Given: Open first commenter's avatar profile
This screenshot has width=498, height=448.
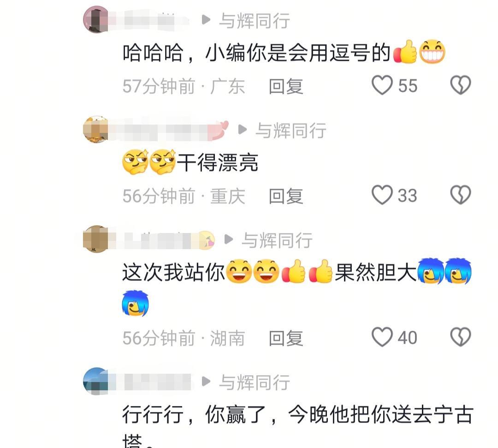Looking at the screenshot, I should point(95,19).
